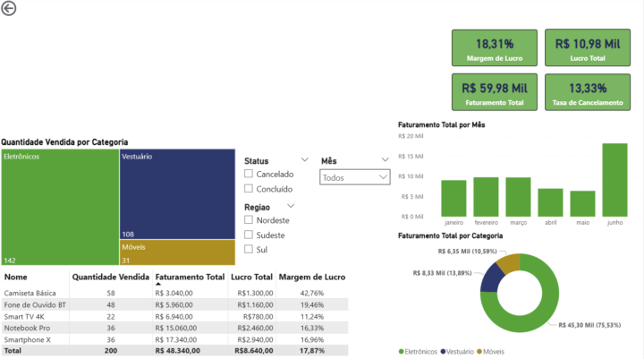Check the Concluído status checkbox
Screen dimensions: 644x359
point(249,188)
